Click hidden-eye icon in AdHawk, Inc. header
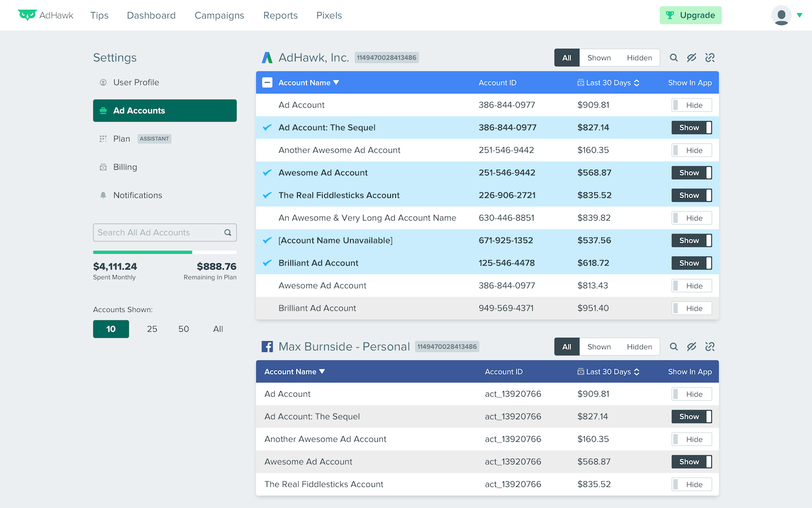Viewport: 812px width, 508px height. pos(691,58)
